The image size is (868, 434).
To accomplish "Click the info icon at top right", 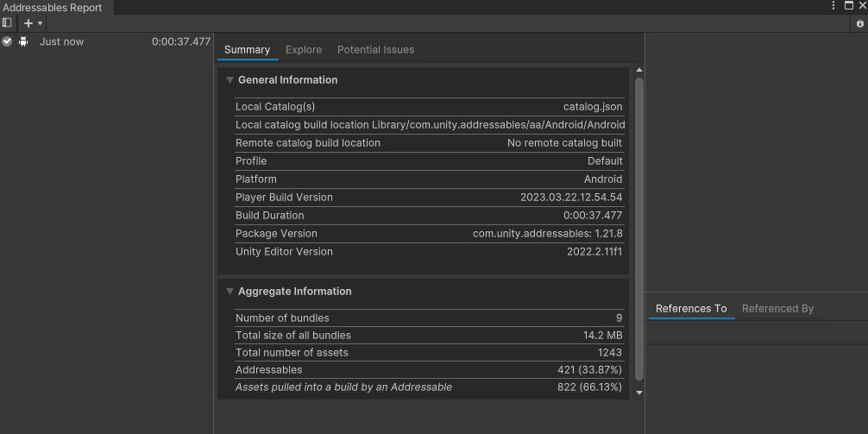I will click(859, 23).
